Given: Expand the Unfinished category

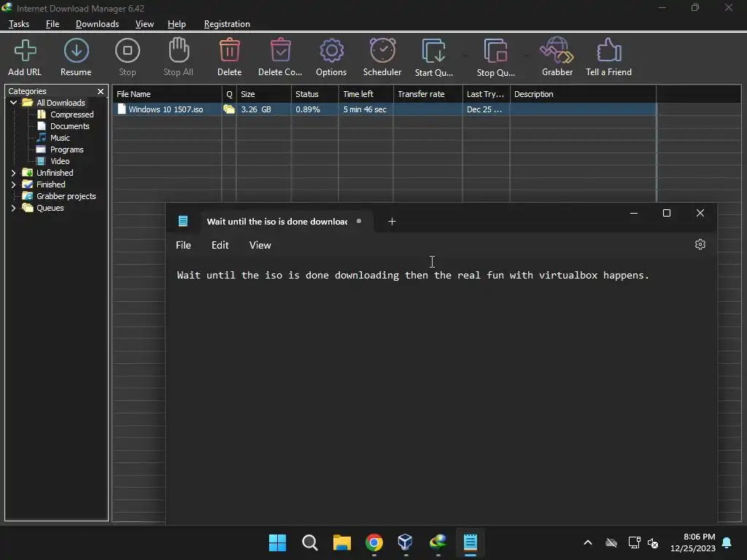Looking at the screenshot, I should tap(13, 172).
